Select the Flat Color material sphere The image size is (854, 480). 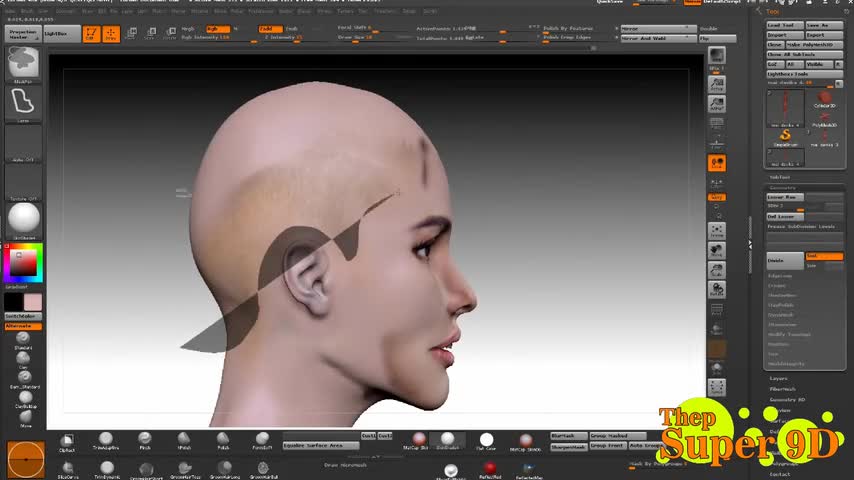pyautogui.click(x=486, y=441)
